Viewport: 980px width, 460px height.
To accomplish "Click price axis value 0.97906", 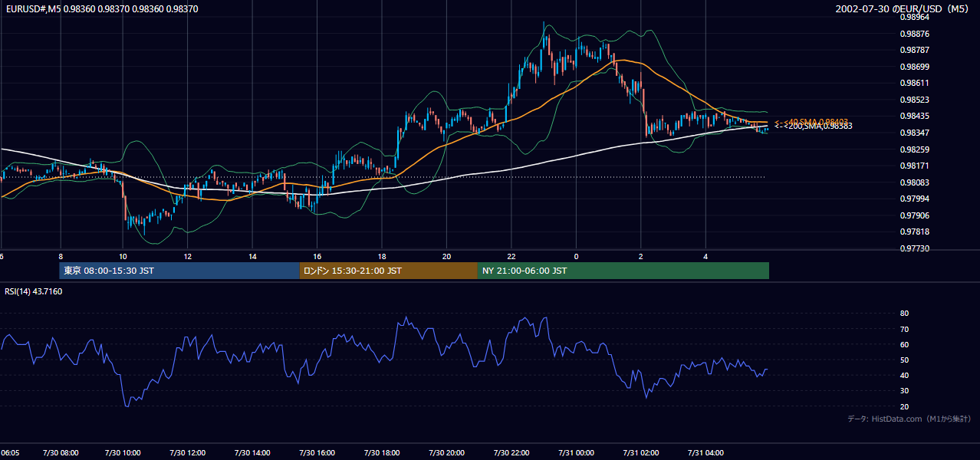I will point(916,215).
